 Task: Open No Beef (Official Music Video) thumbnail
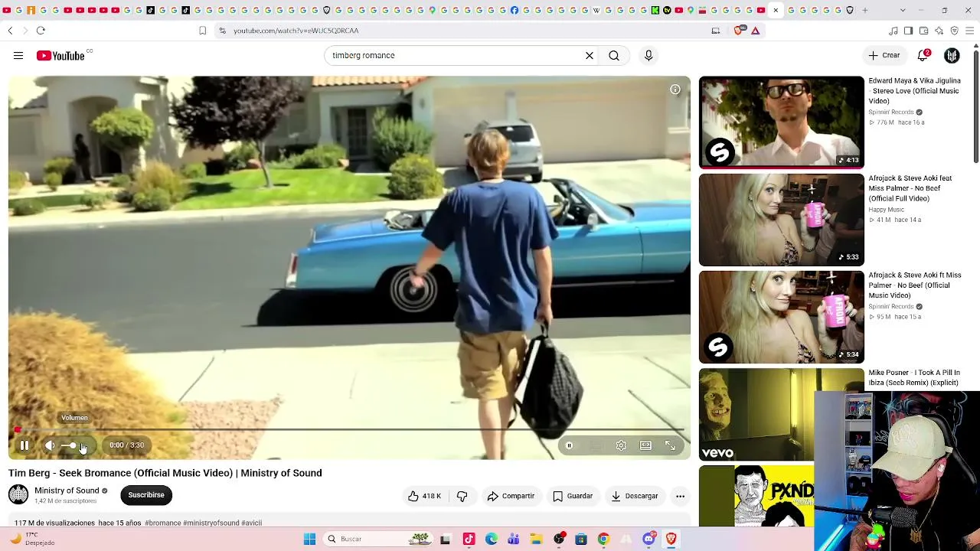click(781, 317)
